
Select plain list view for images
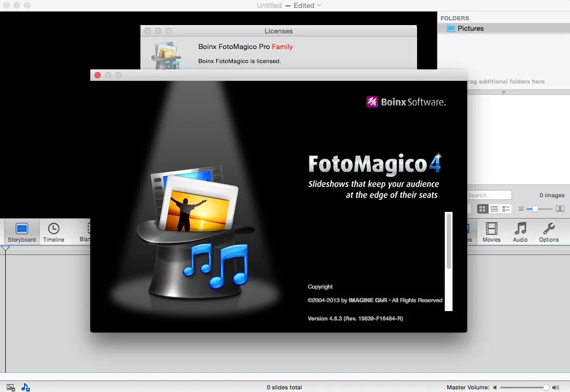[494, 209]
